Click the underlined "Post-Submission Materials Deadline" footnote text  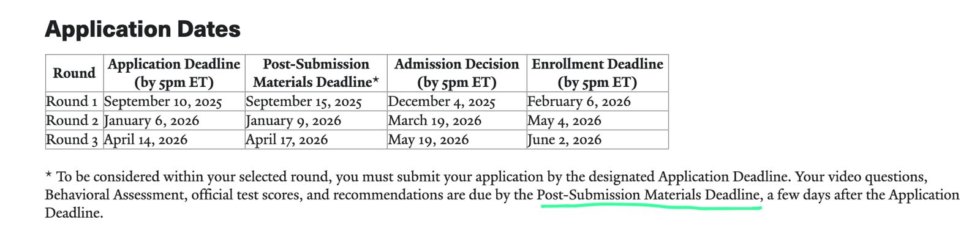tap(648, 195)
